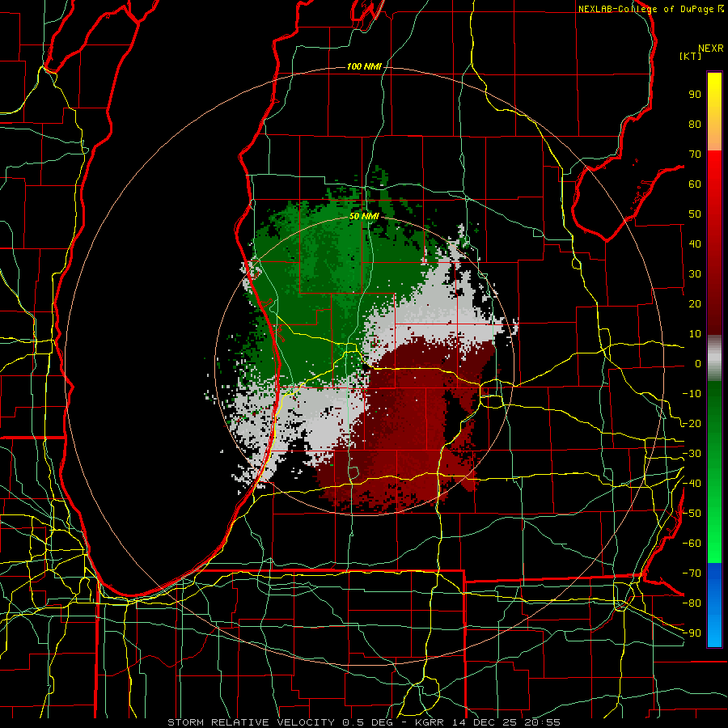Click the -90 value on the velocity scale

pos(692,633)
